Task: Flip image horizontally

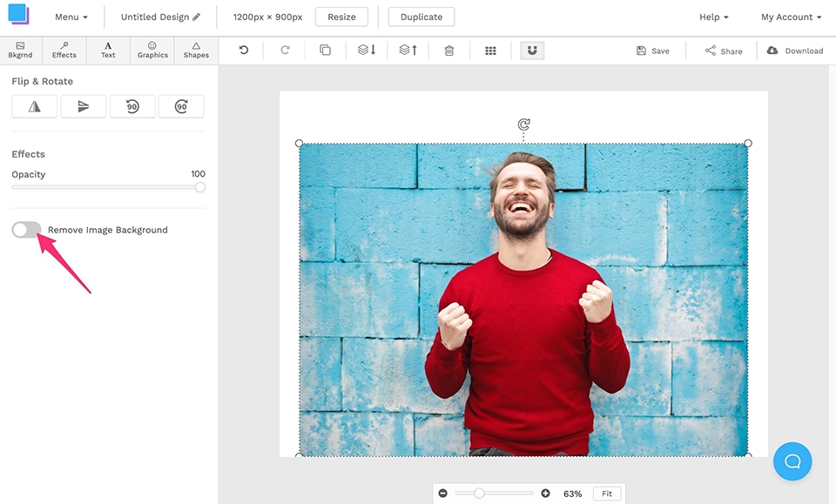Action: [35, 106]
